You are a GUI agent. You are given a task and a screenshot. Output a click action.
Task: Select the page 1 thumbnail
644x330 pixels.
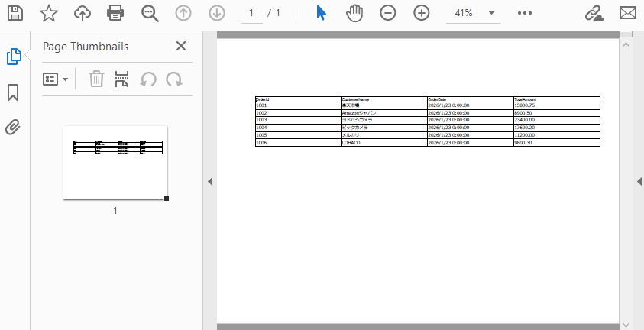115,163
